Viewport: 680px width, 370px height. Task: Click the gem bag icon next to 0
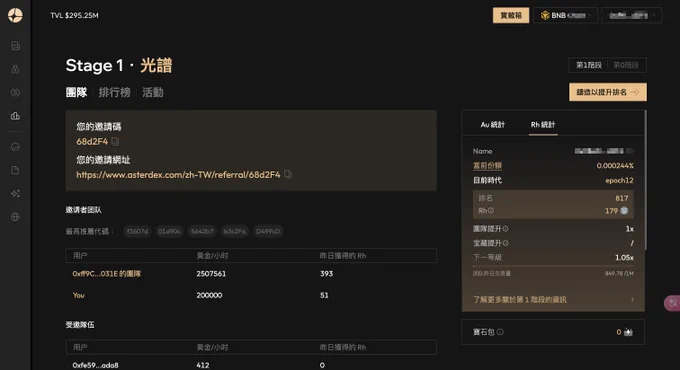click(x=628, y=332)
